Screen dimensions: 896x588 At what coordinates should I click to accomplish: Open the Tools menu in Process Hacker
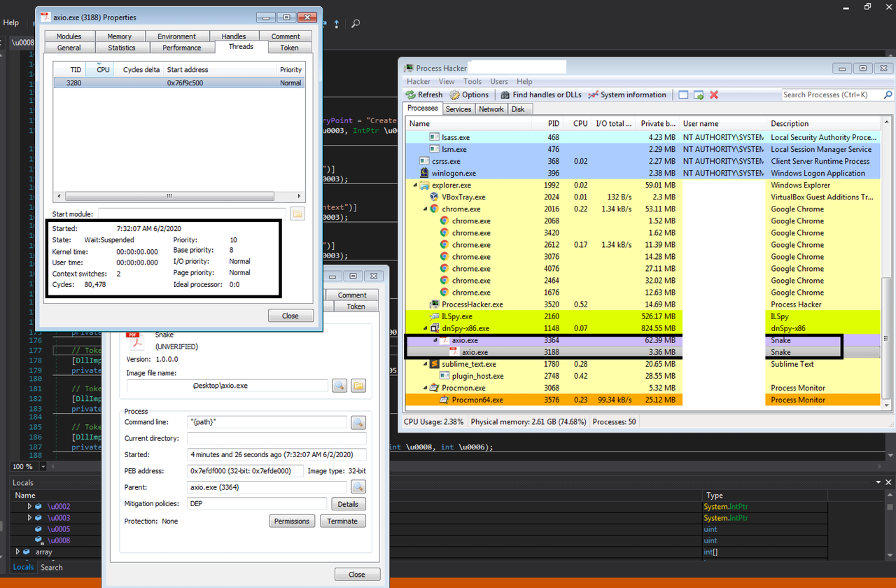[472, 81]
